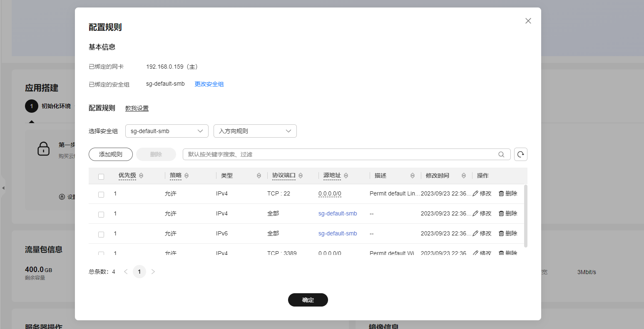Open the 0.0.0.0/0 source address link
Screen dimensions: 644x329
[330, 193]
